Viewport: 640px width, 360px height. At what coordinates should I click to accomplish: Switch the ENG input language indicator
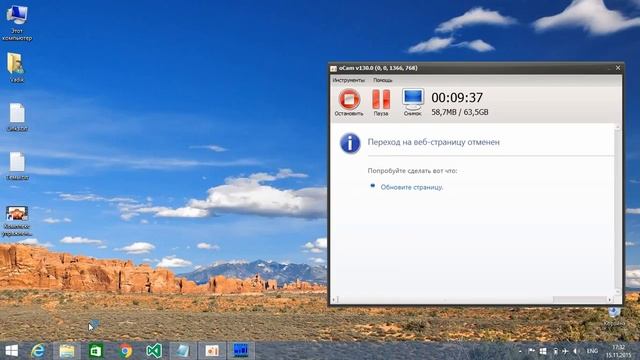pyautogui.click(x=592, y=351)
